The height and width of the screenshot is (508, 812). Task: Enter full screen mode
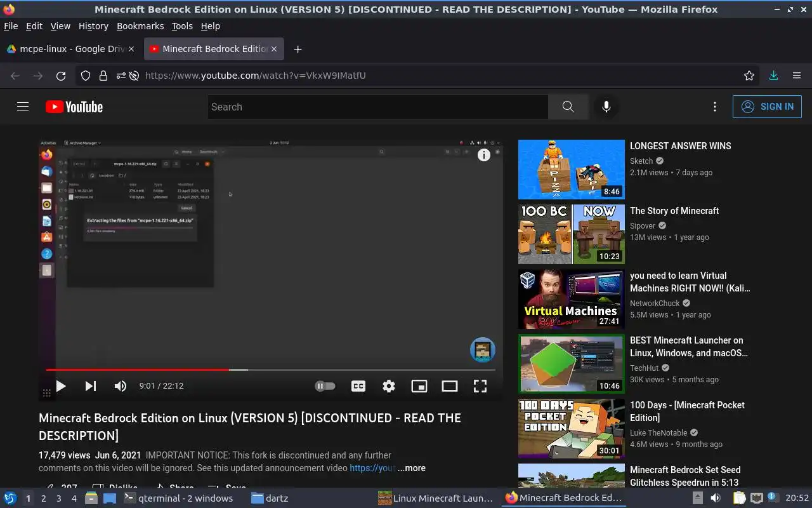pyautogui.click(x=480, y=386)
